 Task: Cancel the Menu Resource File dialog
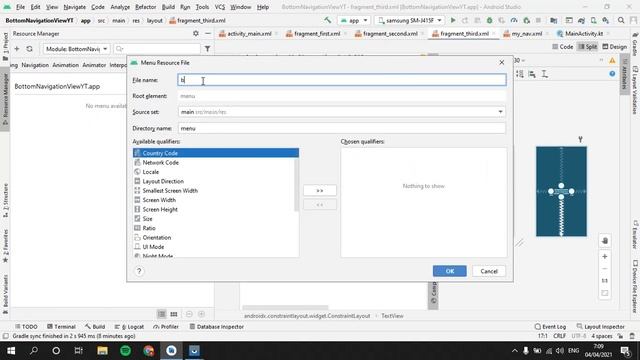pos(489,271)
